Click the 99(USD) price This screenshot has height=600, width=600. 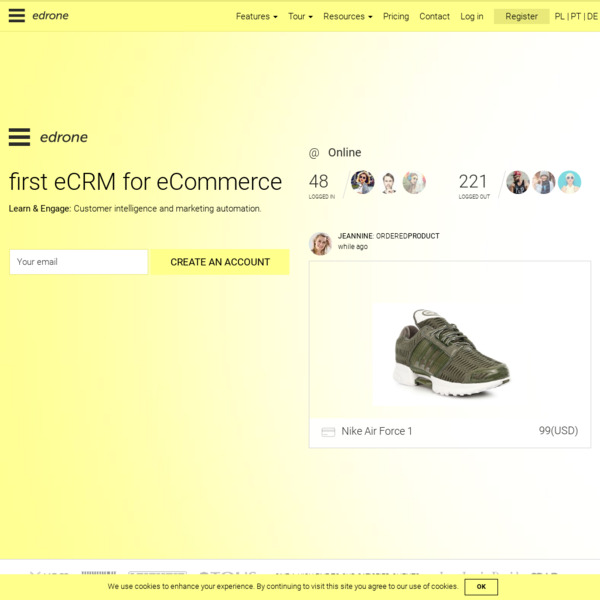coord(558,431)
